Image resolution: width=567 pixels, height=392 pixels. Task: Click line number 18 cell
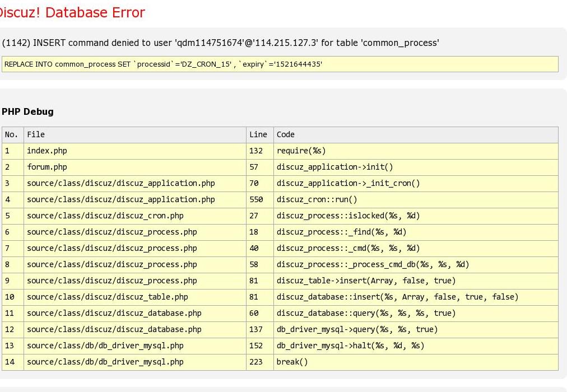tap(259, 232)
